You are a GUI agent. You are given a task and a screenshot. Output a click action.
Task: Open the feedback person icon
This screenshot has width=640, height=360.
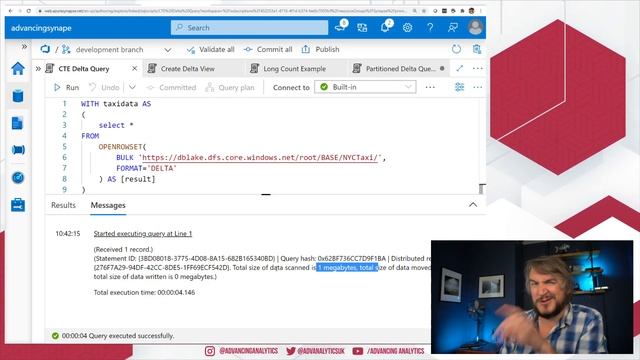point(453,28)
